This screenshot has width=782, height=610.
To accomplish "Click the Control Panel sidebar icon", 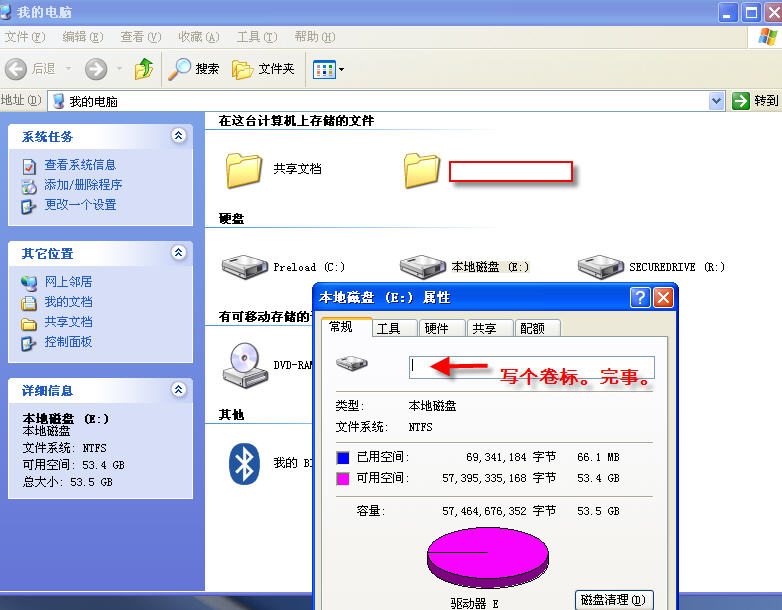I will click(28, 343).
